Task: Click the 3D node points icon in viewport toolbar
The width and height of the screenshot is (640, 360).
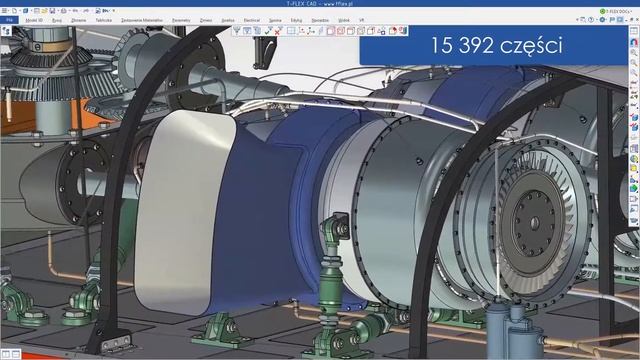Action: click(311, 31)
